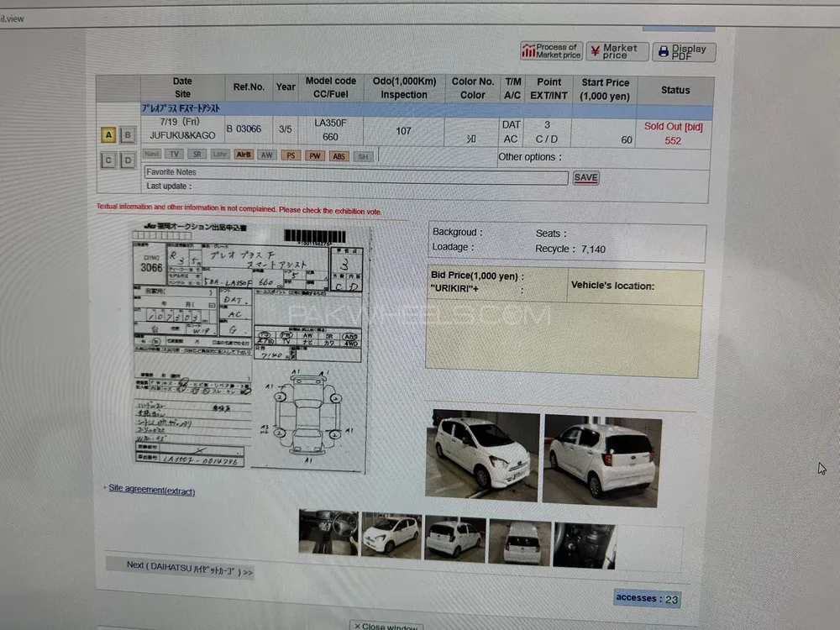The height and width of the screenshot is (630, 840).
Task: Click the Close window button
Action: tap(386, 625)
